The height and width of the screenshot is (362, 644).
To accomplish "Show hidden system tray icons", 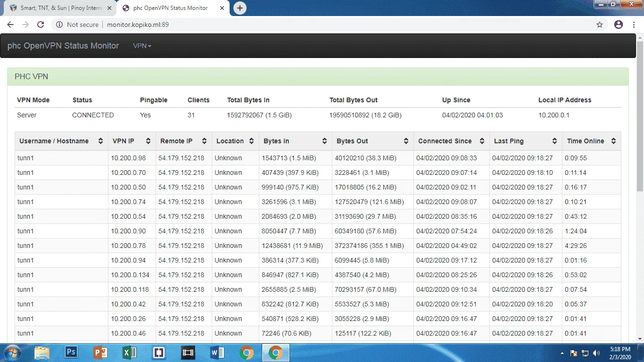I will [562, 353].
